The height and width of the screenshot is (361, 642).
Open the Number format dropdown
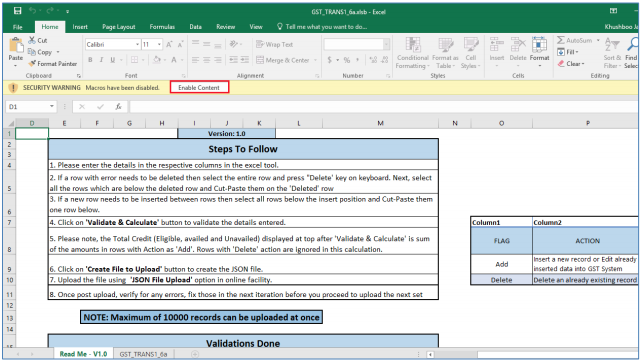(x=386, y=44)
